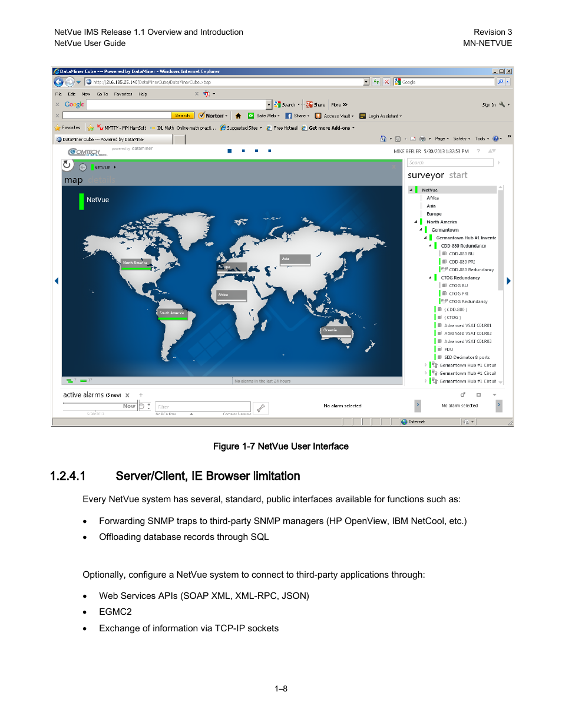Collapse the Germantown tree node
The width and height of the screenshot is (562, 728).
[x=421, y=230]
